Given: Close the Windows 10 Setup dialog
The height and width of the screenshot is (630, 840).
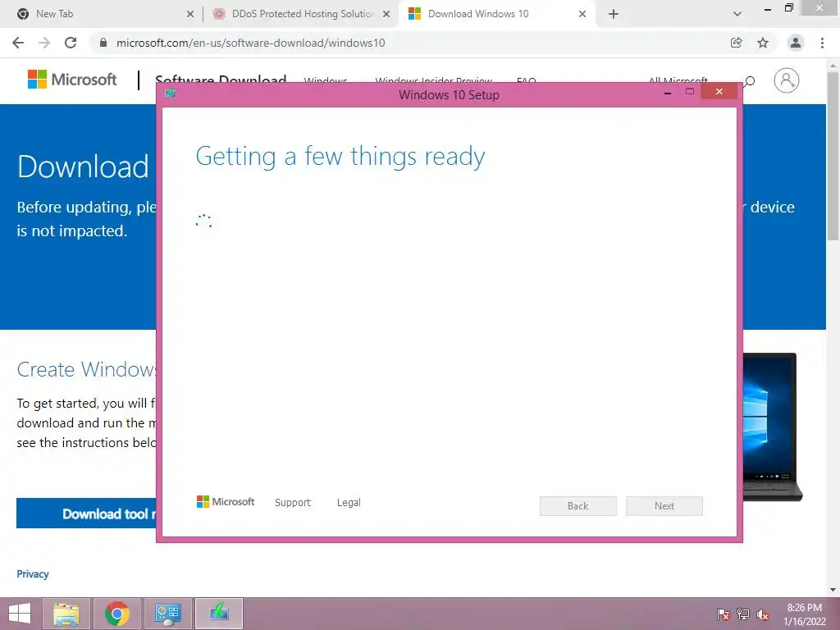Looking at the screenshot, I should (719, 92).
